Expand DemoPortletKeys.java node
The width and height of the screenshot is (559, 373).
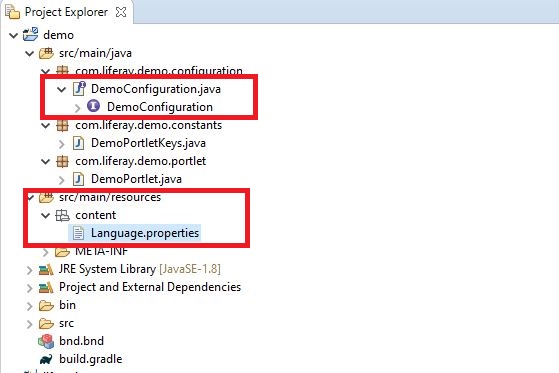(61, 144)
